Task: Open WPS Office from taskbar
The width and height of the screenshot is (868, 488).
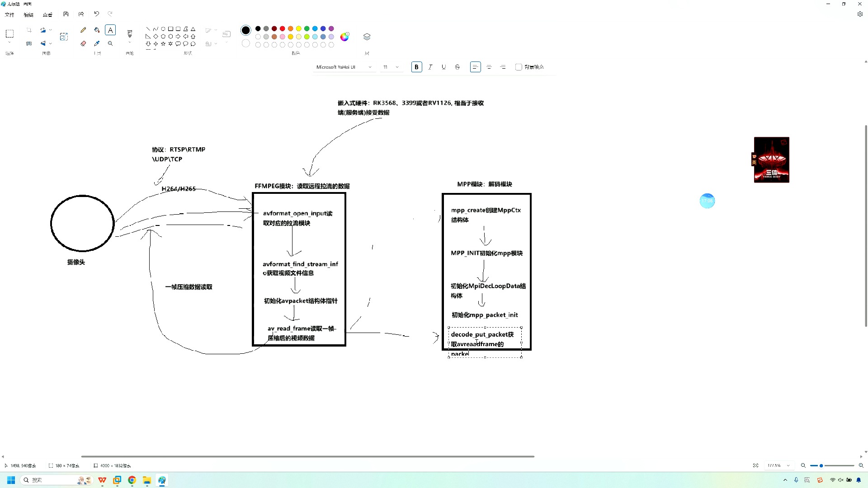Action: tap(102, 480)
